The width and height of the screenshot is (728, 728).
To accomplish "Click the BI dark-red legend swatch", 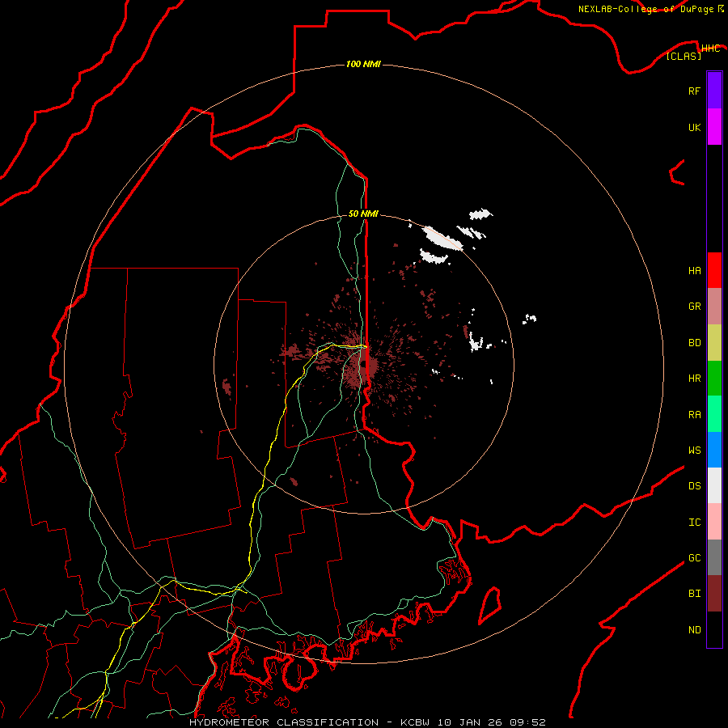I will click(x=714, y=594).
